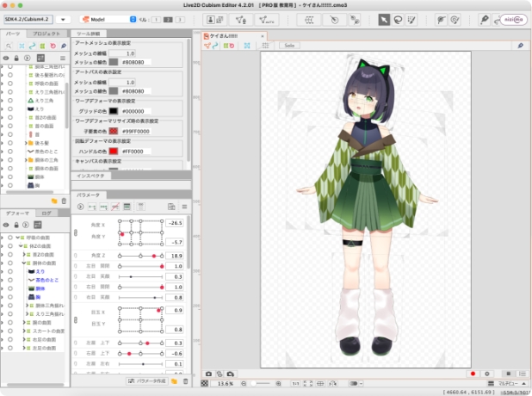
Task: Click the red ハンドルの色 color swatch
Action: click(113, 151)
